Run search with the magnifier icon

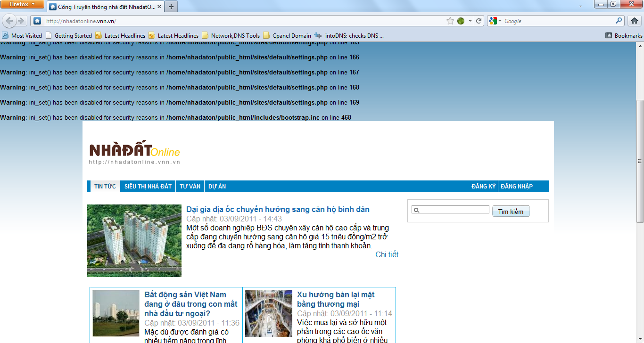click(x=619, y=21)
